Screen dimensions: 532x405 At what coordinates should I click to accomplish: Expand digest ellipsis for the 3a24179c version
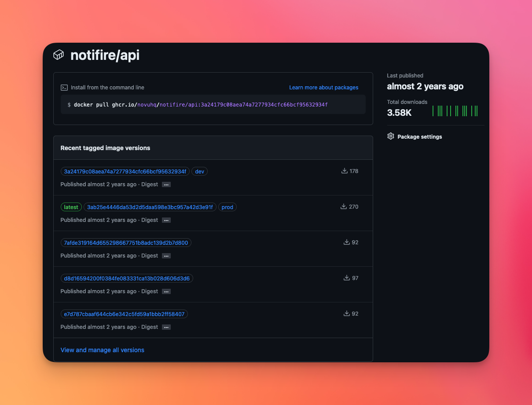coord(166,185)
